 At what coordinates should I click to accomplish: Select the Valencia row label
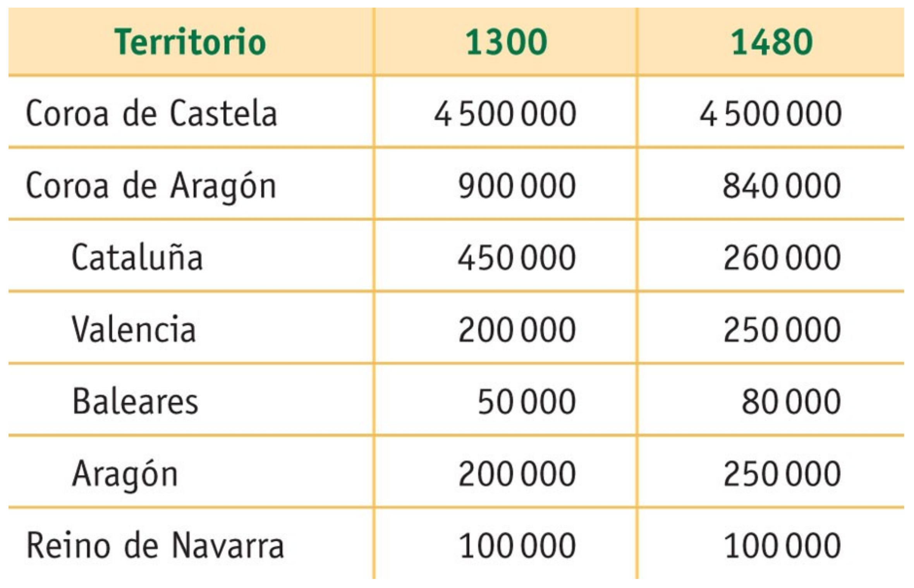[134, 329]
